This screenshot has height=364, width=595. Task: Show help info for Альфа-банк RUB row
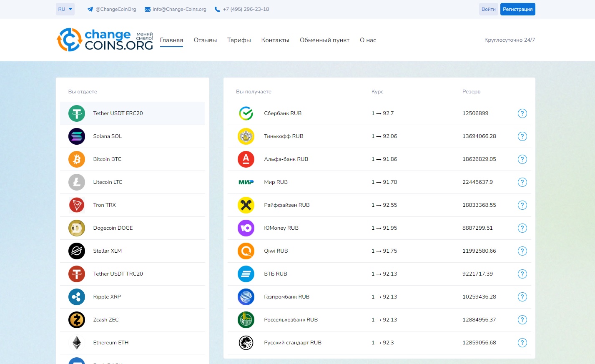(x=522, y=159)
